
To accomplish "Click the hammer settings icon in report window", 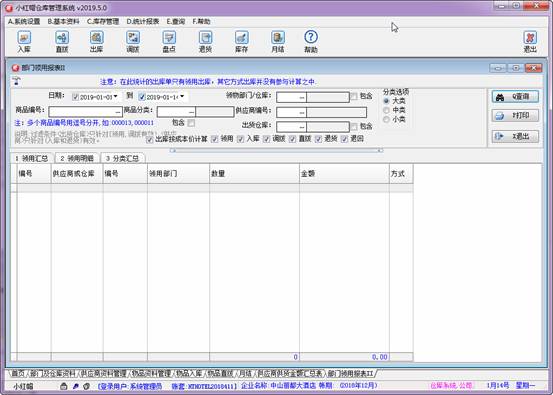I will pos(17,81).
